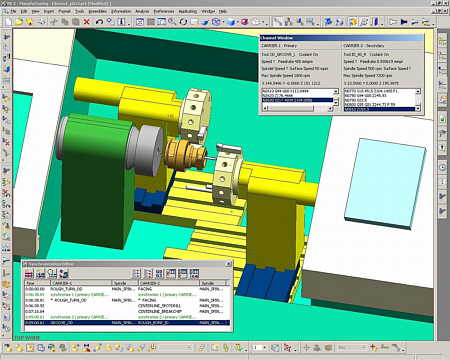The width and height of the screenshot is (450, 360).
Task: Click the first right-group icon in sync dialog toolbar
Action: [x=137, y=274]
